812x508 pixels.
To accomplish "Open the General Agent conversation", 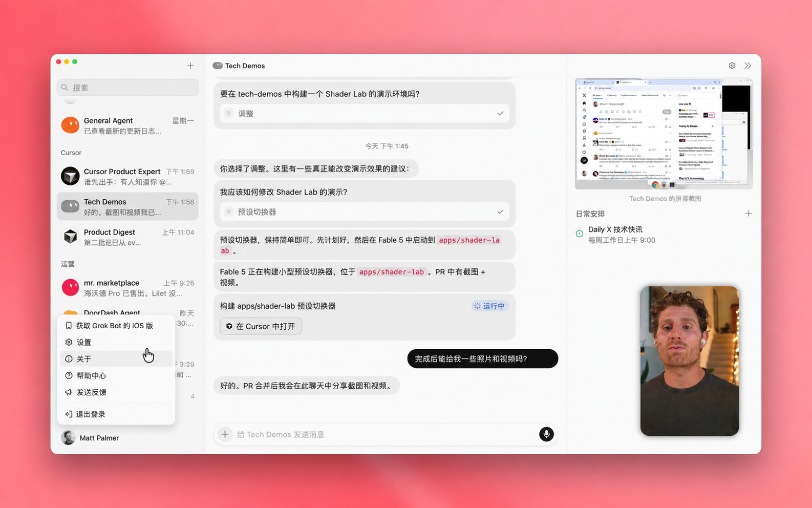I will coord(127,125).
